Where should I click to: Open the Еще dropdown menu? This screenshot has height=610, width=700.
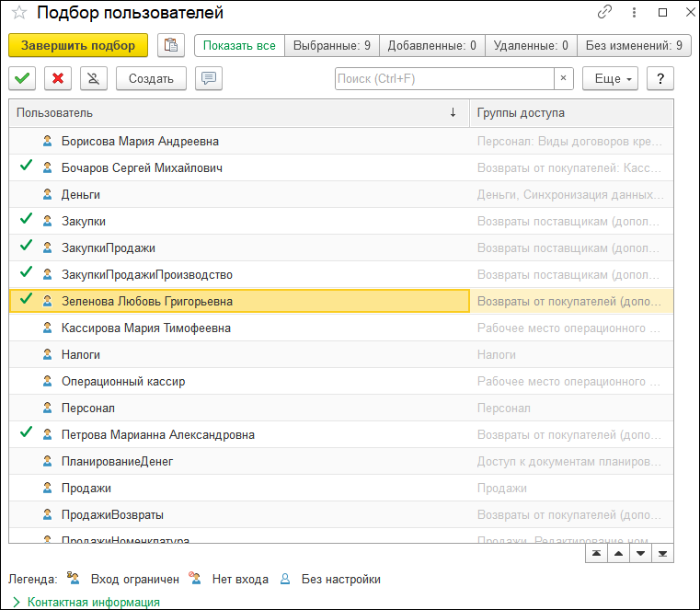pos(610,78)
